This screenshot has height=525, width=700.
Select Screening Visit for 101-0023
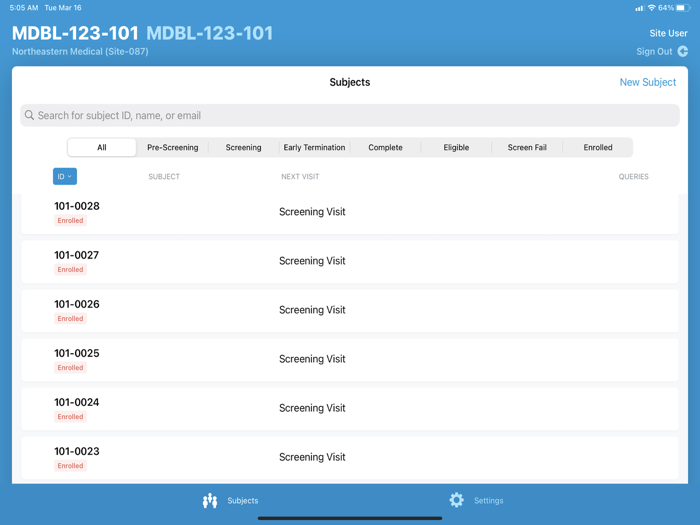pos(312,457)
